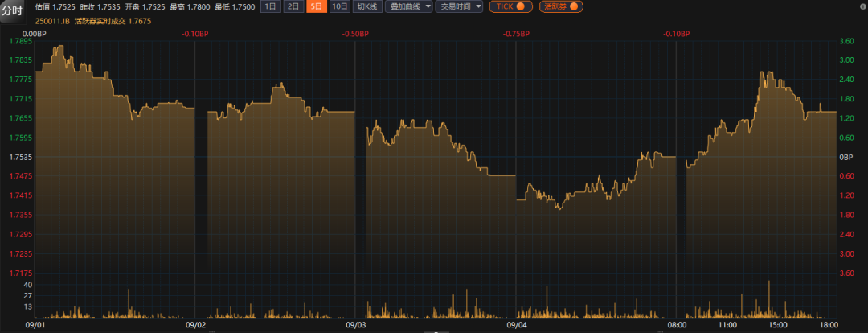The height and width of the screenshot is (333, 868).
Task: Click the 250011.IB bond code
Action: 52,21
